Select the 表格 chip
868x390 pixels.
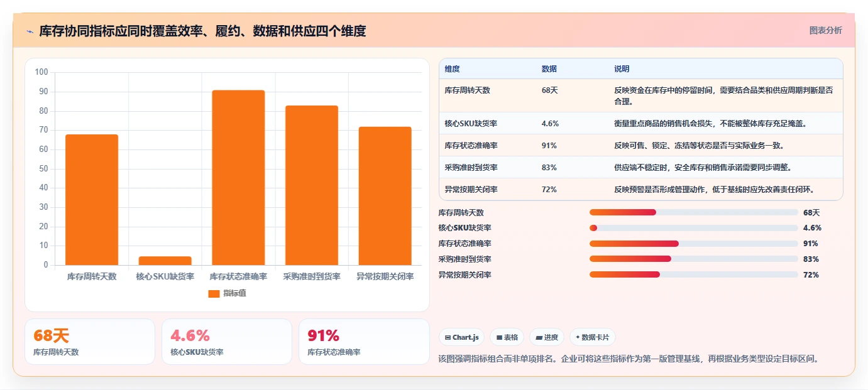507,337
